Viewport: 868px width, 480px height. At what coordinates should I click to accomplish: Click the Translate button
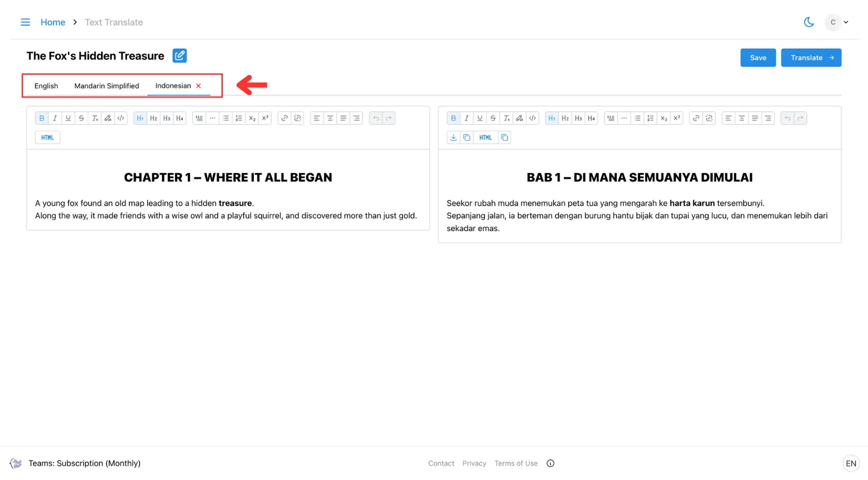(x=811, y=58)
